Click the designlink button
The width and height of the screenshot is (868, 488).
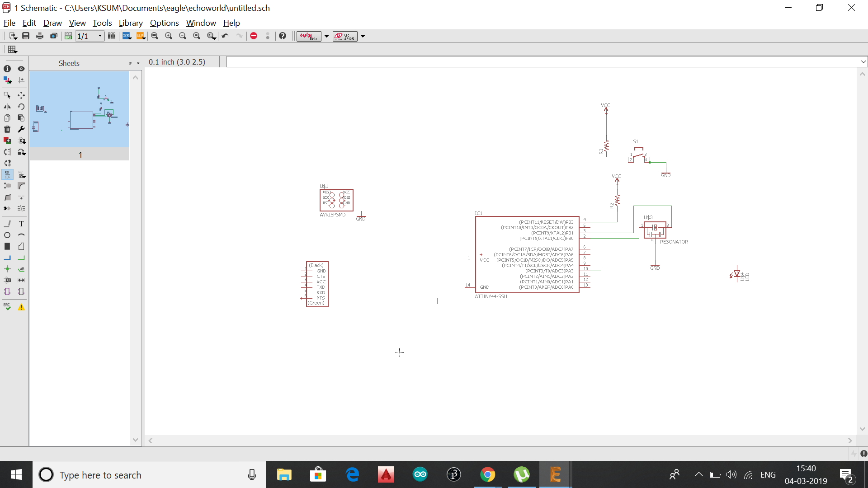[309, 36]
